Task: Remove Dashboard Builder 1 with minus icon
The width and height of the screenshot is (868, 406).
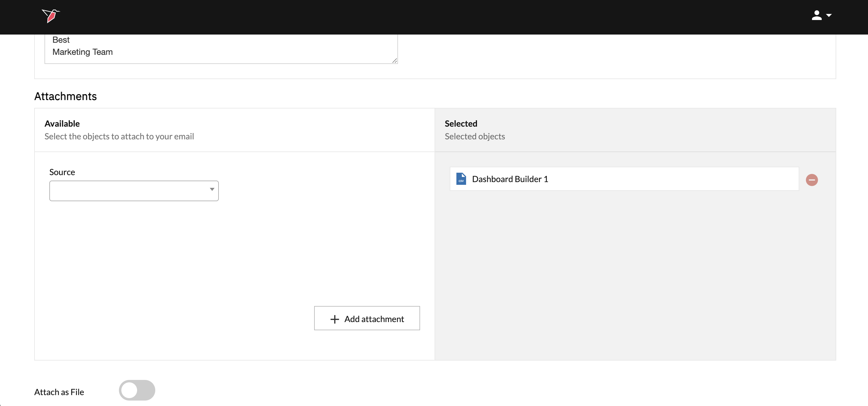Action: (x=812, y=180)
